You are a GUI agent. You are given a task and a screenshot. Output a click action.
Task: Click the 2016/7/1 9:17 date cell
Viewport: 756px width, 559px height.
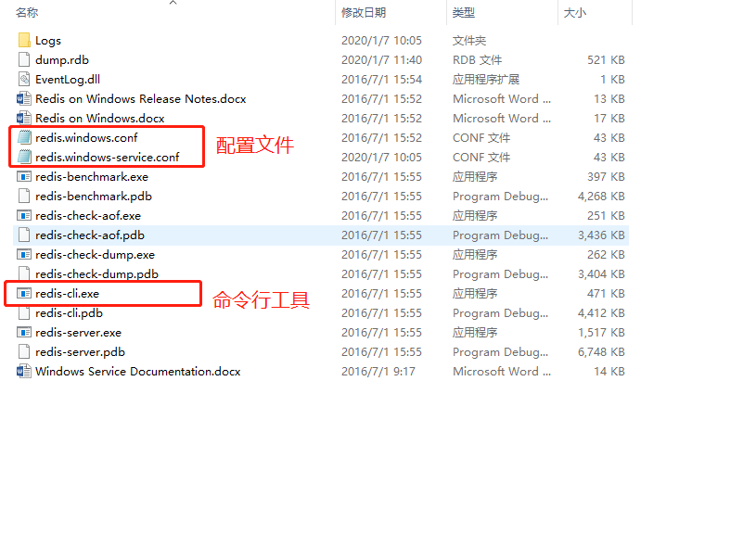378,372
